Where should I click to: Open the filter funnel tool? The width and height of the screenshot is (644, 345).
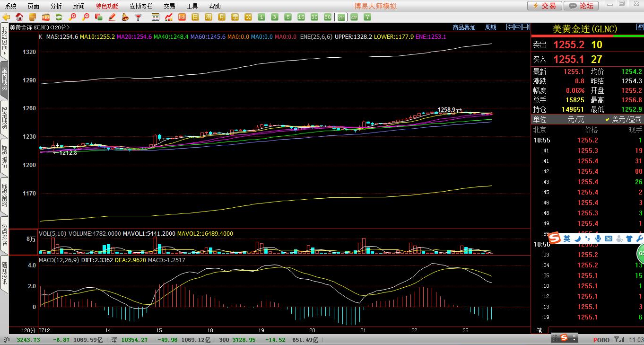click(x=138, y=17)
